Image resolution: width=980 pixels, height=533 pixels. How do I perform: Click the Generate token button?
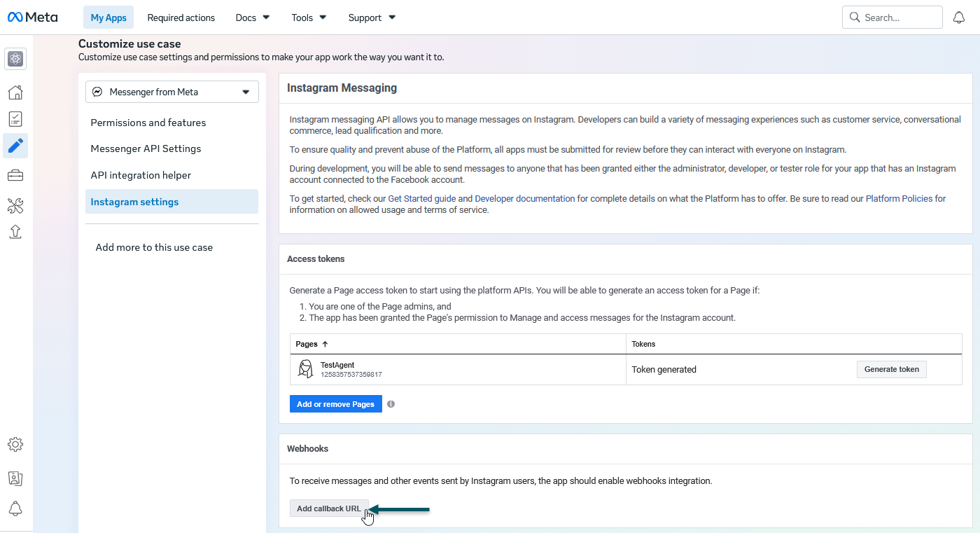(892, 369)
